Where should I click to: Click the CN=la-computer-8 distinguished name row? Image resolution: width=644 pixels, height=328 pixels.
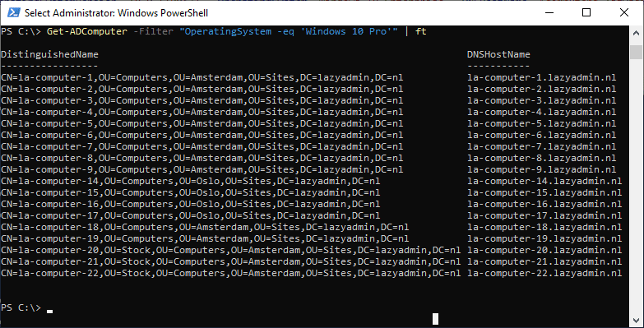pyautogui.click(x=202, y=158)
